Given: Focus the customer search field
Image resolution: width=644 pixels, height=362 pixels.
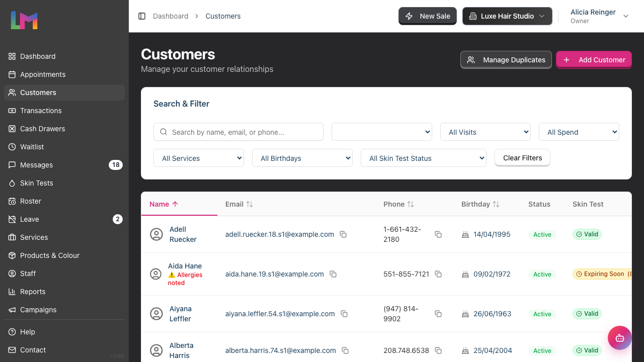Looking at the screenshot, I should [x=238, y=132].
